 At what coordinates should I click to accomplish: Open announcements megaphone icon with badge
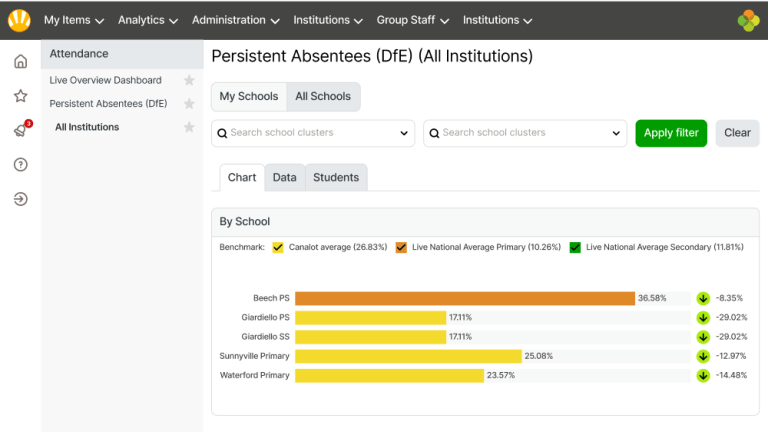point(20,131)
